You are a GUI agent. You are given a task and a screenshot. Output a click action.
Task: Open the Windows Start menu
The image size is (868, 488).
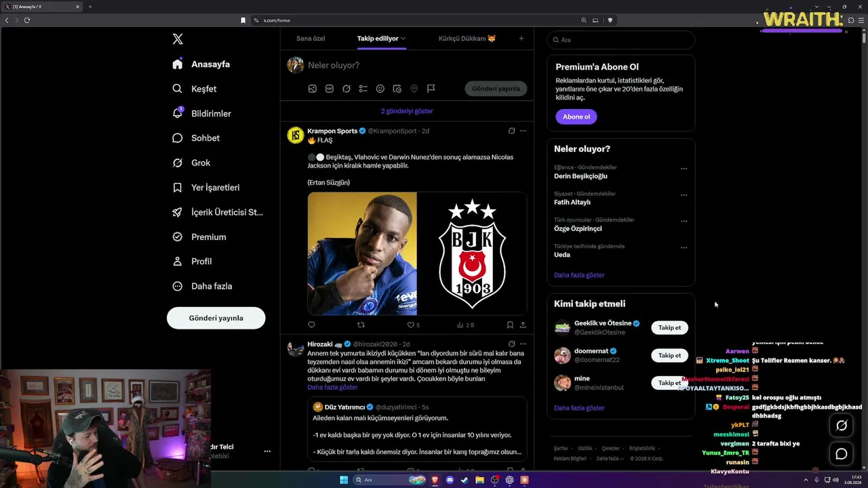[x=344, y=480]
